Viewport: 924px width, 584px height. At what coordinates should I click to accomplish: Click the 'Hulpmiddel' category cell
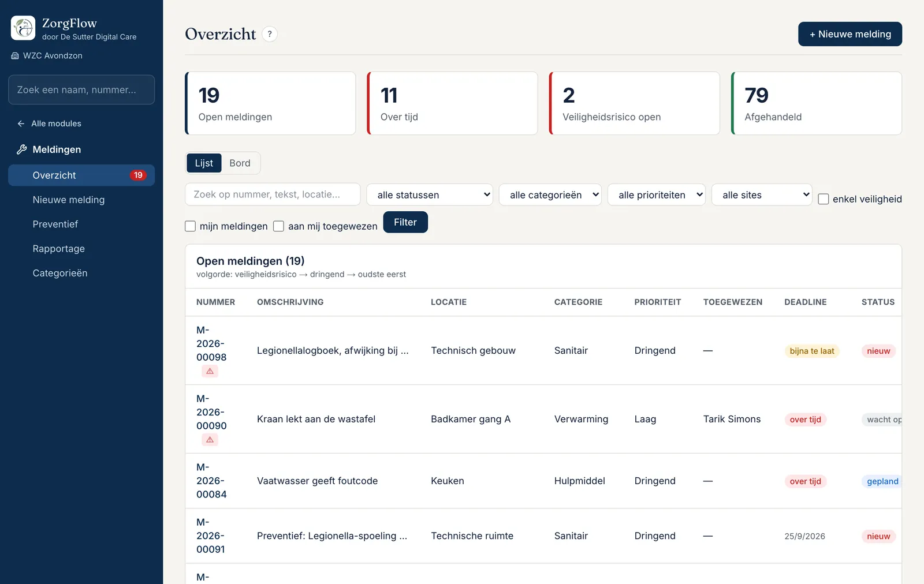[580, 481]
